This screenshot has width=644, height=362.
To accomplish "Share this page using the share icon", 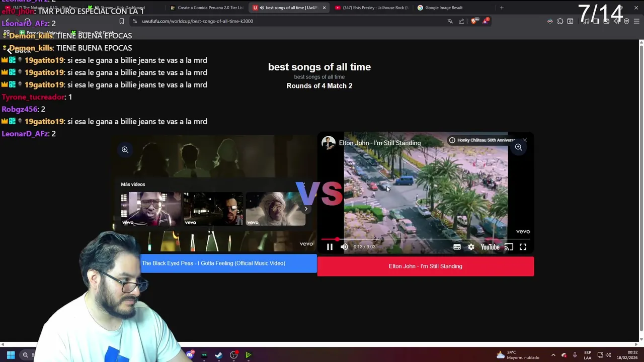I will (x=461, y=21).
